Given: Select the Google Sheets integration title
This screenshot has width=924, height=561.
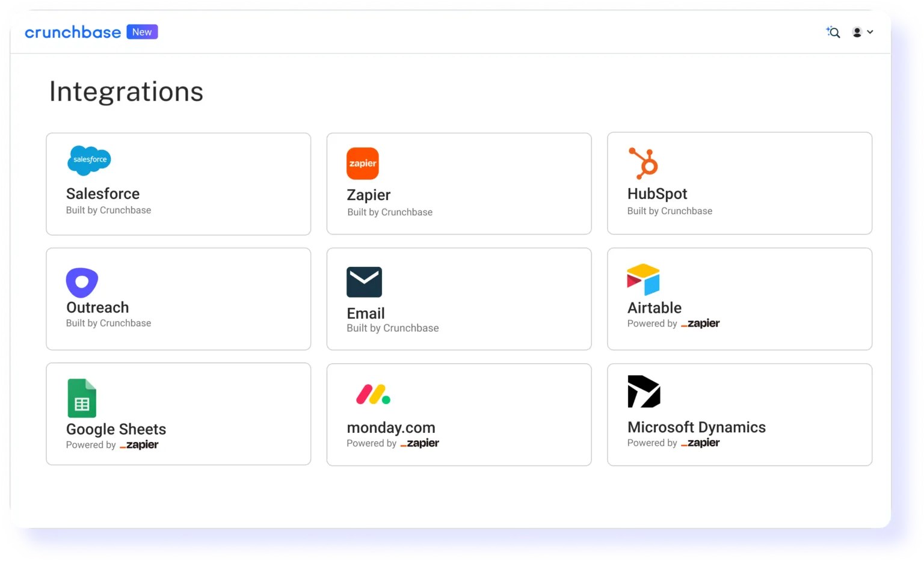Looking at the screenshot, I should (116, 429).
